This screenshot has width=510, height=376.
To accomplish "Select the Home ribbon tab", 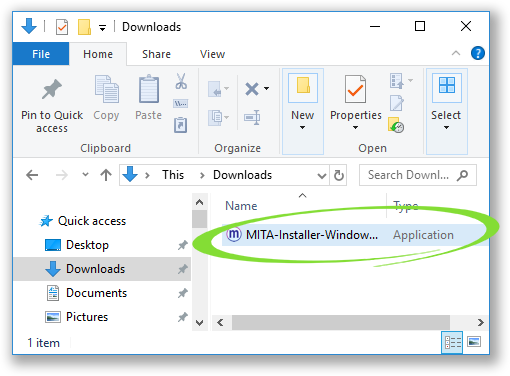I will point(98,54).
